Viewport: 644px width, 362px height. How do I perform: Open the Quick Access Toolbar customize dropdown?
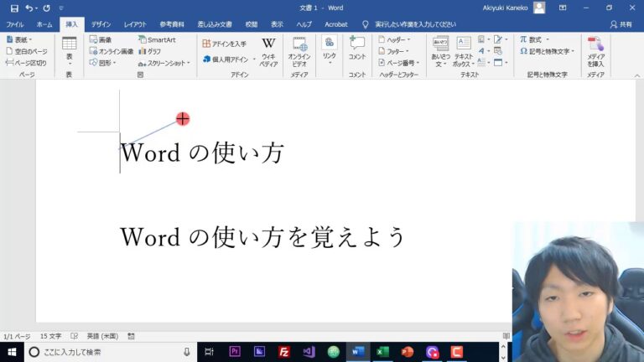tap(61, 8)
